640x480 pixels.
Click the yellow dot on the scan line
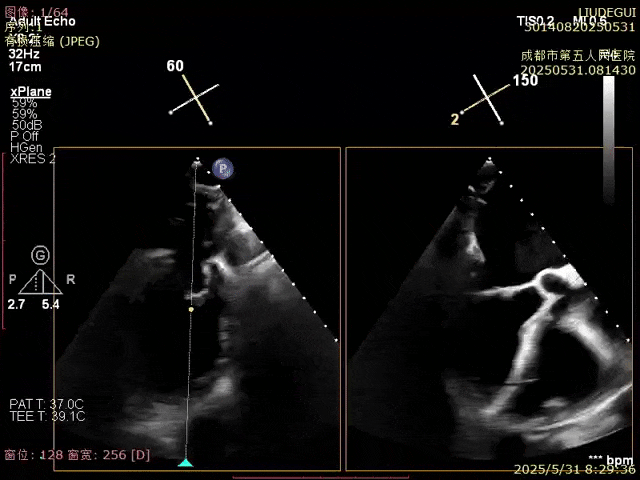pos(191,310)
